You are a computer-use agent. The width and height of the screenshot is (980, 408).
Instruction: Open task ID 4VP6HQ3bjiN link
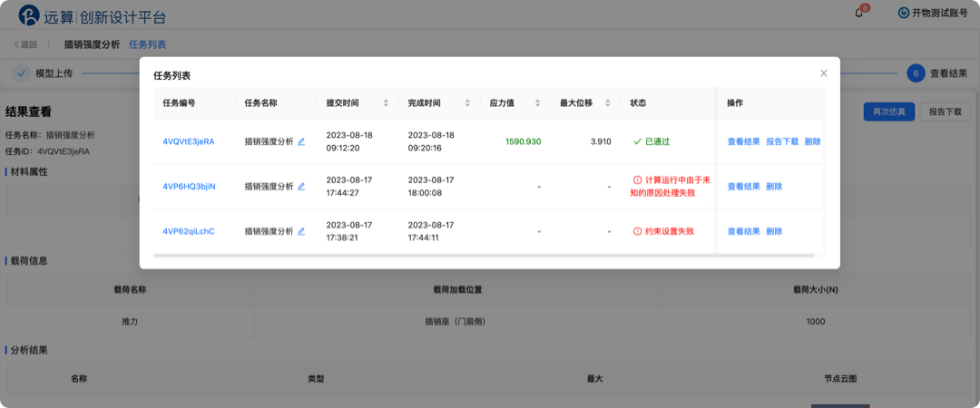click(x=190, y=186)
